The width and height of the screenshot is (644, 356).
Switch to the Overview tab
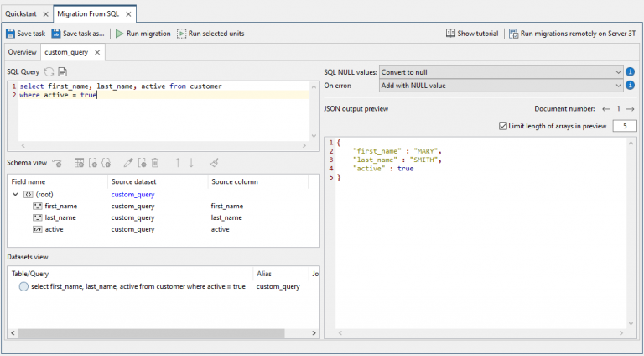click(22, 52)
